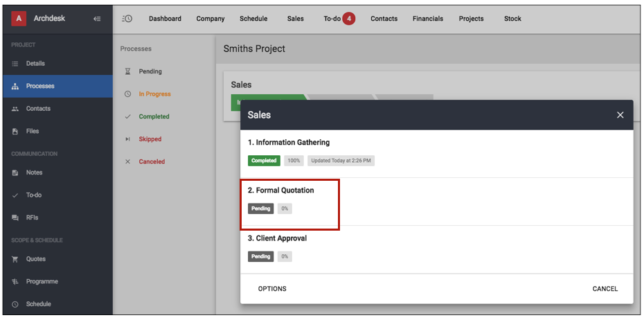Screen dimensions: 644x320
Task: Click Pending badge under Formal Quotation
Action: pyautogui.click(x=260, y=208)
